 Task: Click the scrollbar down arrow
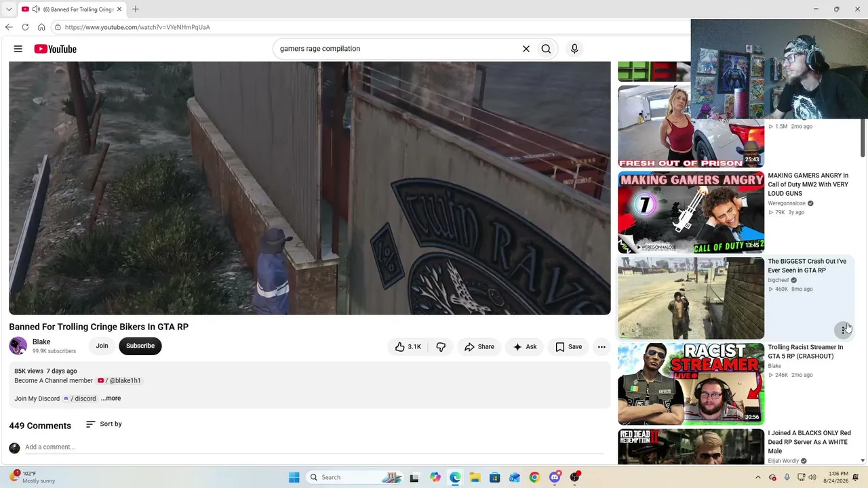(863, 461)
